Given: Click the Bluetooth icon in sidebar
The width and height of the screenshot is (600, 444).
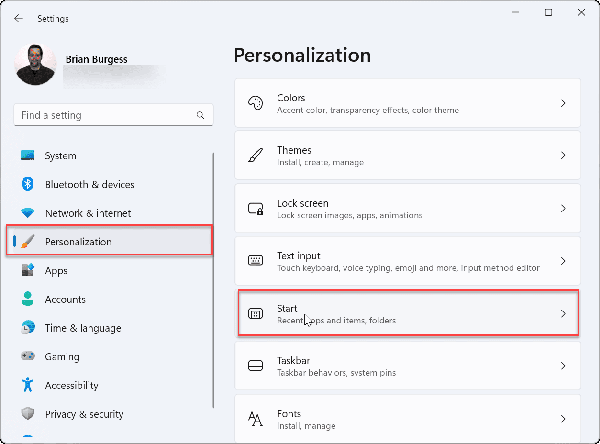Looking at the screenshot, I should pos(28,184).
